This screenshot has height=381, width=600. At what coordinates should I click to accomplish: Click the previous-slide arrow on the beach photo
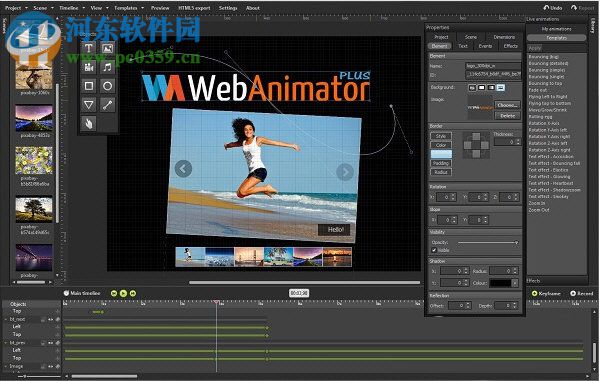183,169
